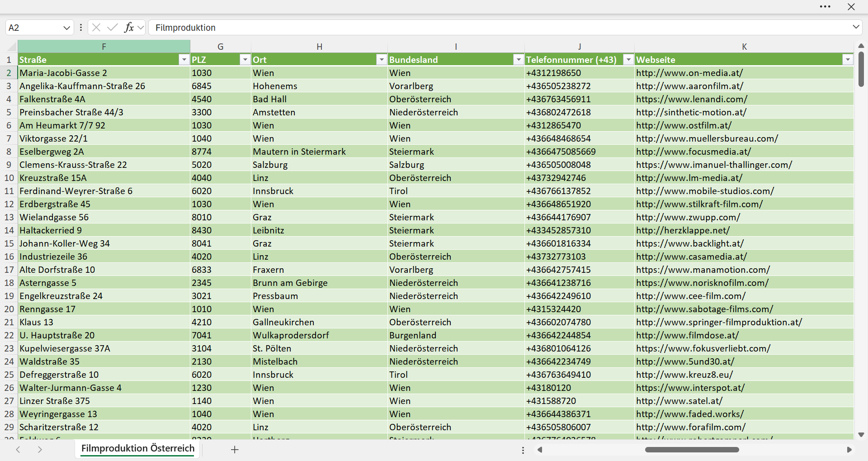Open the Bundesland filter dropdown
The image size is (868, 461).
[x=519, y=60]
